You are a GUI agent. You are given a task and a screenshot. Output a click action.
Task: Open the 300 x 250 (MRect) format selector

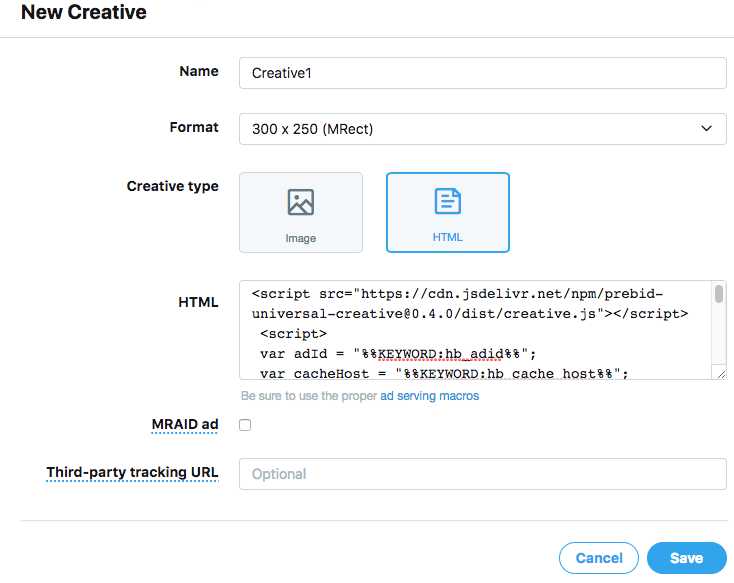482,129
